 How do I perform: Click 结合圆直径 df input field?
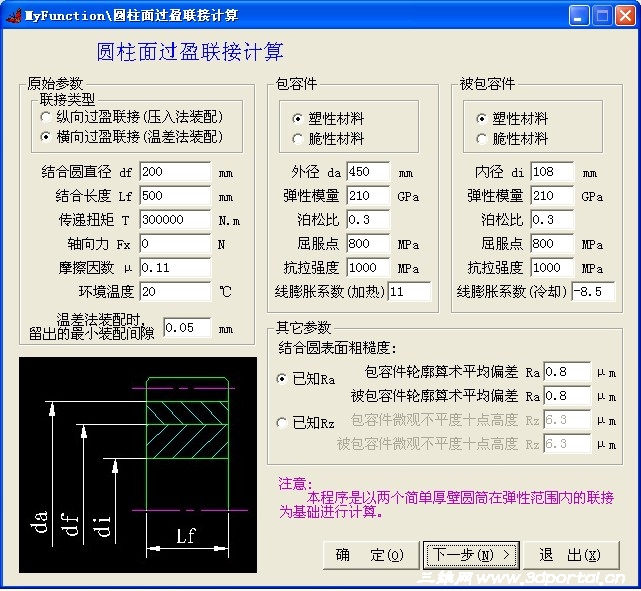(x=175, y=172)
